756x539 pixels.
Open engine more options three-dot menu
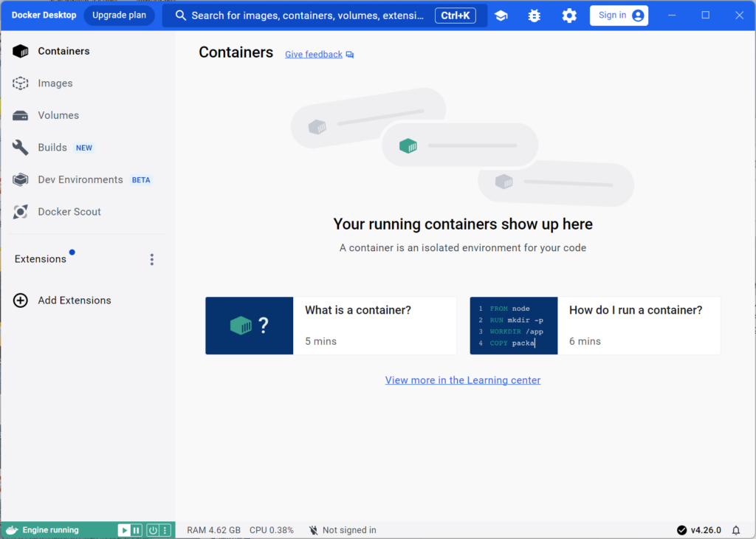pyautogui.click(x=165, y=530)
